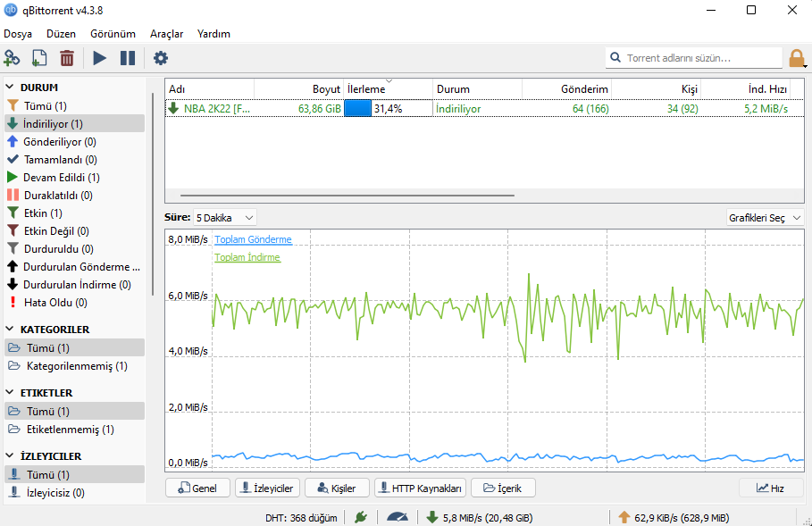Click the Hız button

[x=771, y=488]
